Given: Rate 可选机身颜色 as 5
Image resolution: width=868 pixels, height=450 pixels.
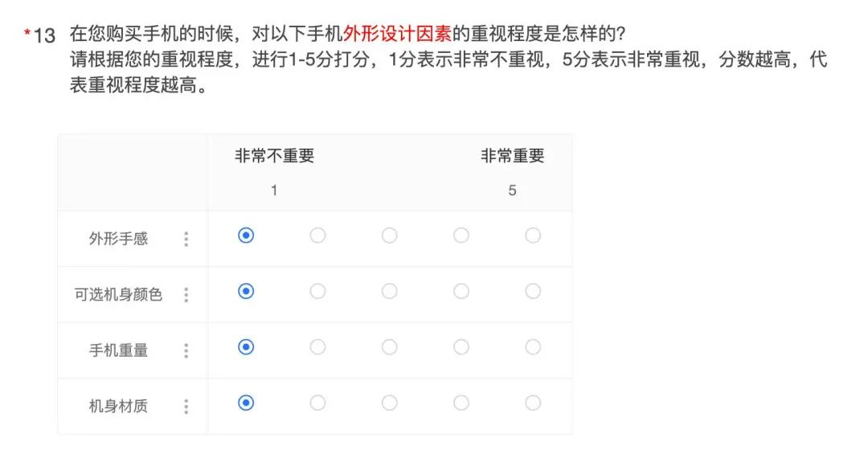Looking at the screenshot, I should coord(533,291).
